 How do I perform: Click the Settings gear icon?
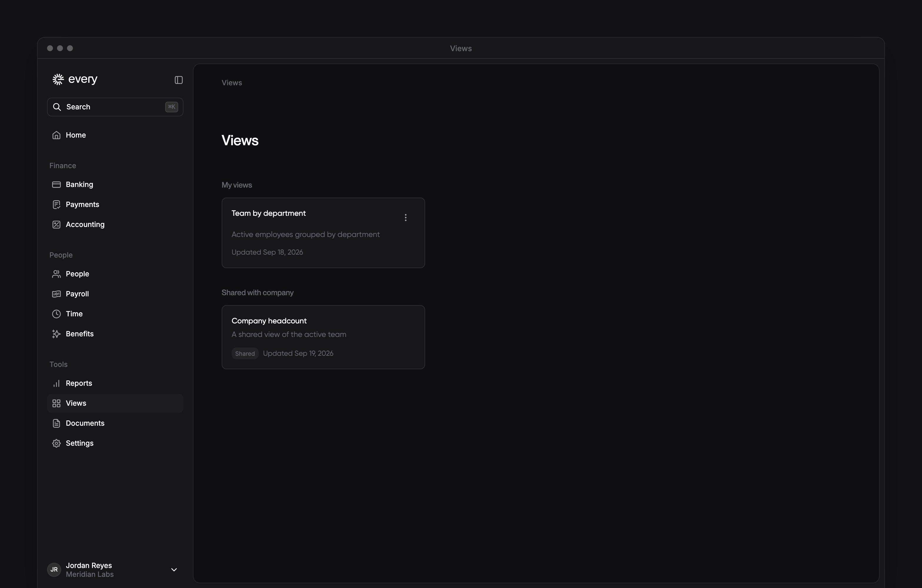[x=56, y=443]
